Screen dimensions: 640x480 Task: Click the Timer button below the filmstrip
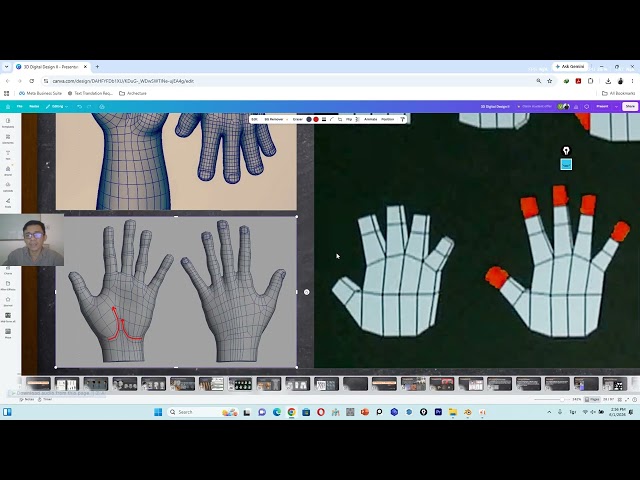pyautogui.click(x=45, y=400)
